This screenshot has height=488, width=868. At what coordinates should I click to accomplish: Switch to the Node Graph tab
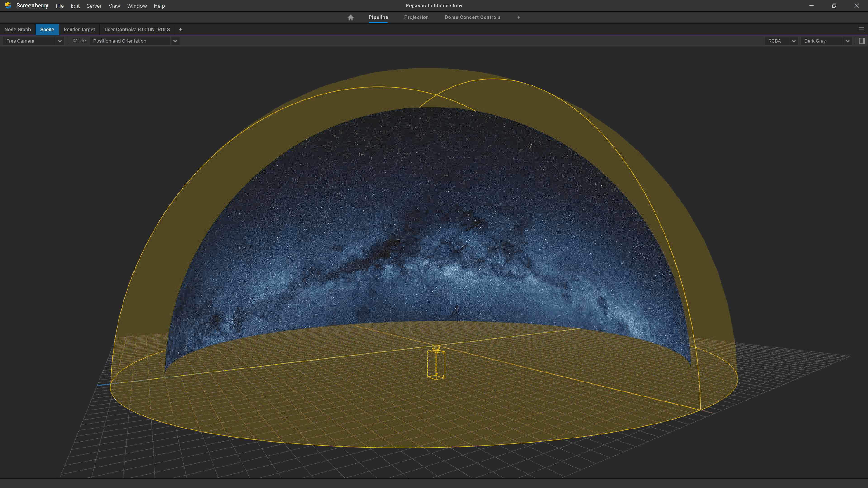(x=17, y=30)
